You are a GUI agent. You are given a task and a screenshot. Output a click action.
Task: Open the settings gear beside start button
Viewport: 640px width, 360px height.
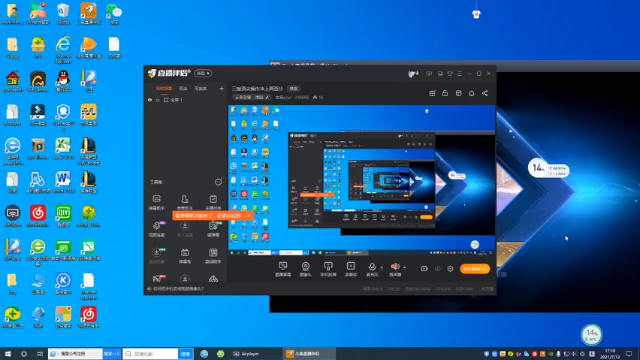coord(450,269)
